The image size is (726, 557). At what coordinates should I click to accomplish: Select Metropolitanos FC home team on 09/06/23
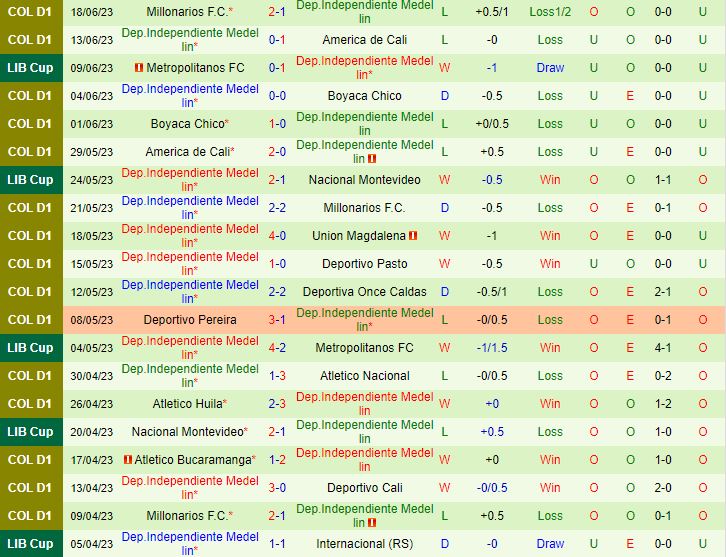pos(195,68)
